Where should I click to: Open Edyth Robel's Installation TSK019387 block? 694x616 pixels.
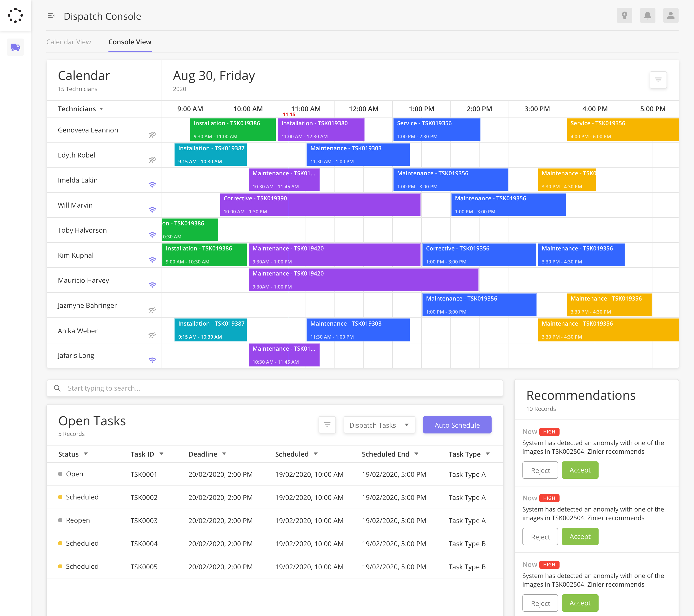click(x=211, y=155)
